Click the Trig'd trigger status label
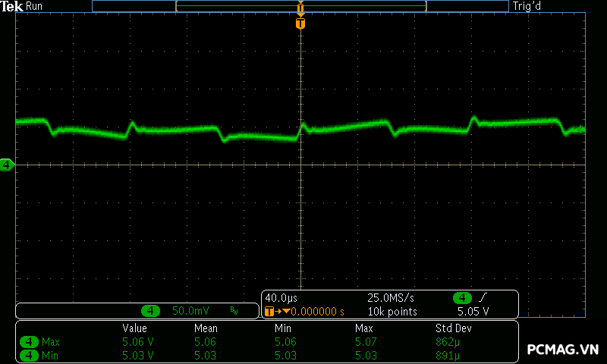Image resolution: width=607 pixels, height=364 pixels. (528, 6)
